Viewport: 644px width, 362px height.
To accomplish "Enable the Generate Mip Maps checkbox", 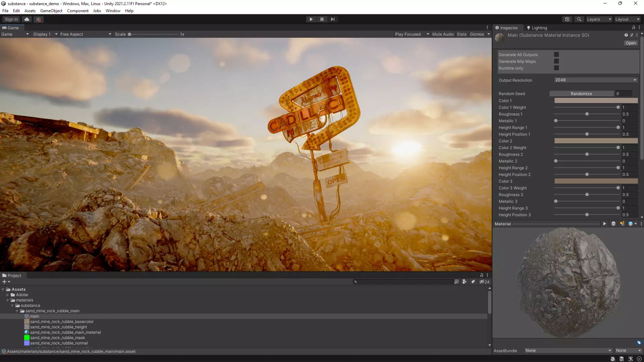I will point(556,61).
